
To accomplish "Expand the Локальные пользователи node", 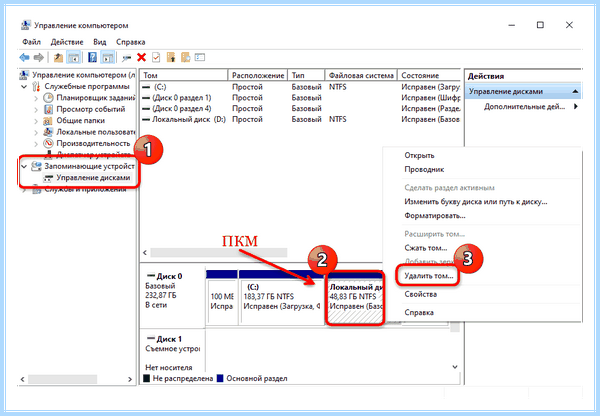I will pyautogui.click(x=36, y=132).
